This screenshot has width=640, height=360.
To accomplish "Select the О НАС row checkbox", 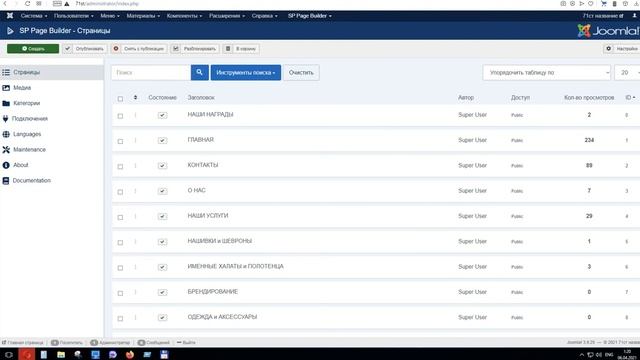I will point(120,192).
